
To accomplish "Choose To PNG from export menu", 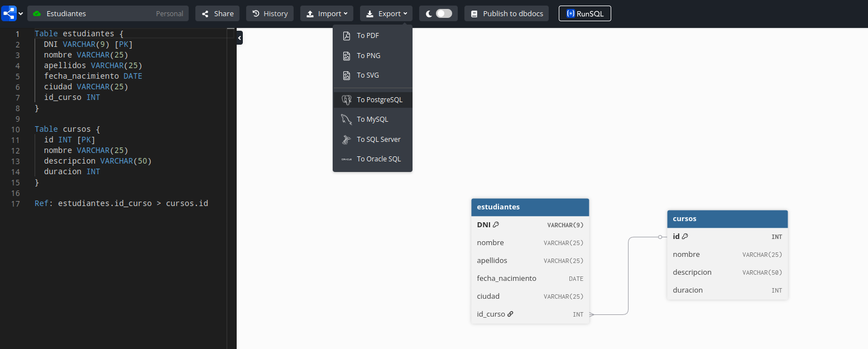I will click(368, 56).
